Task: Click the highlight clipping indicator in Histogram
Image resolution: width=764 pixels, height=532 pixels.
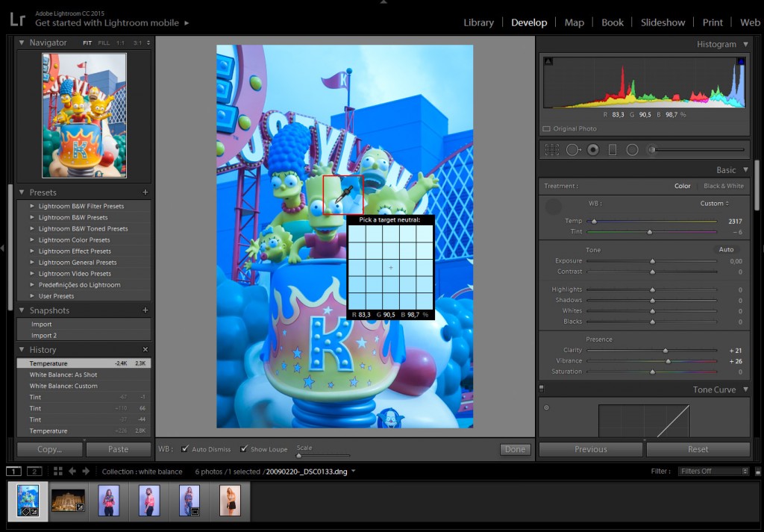Action: click(x=741, y=61)
